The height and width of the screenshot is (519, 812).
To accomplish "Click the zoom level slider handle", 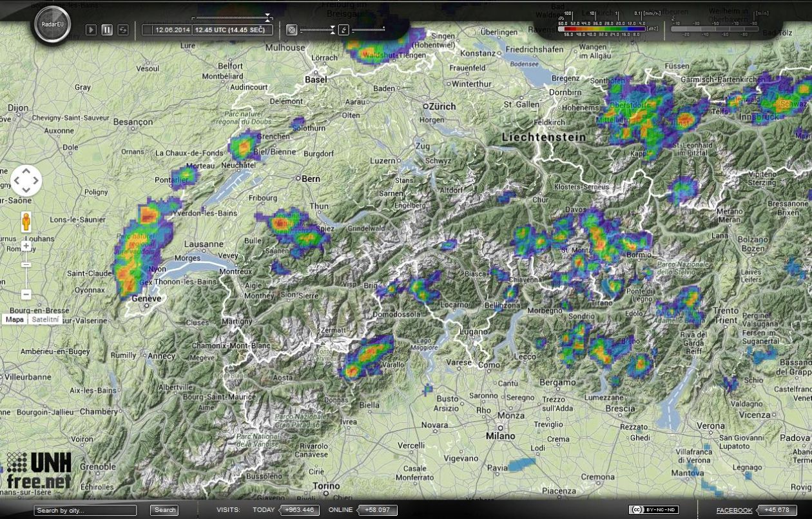I will tap(26, 264).
